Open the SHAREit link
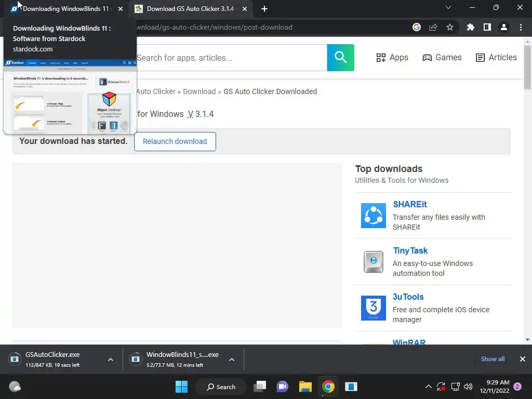 (x=410, y=204)
